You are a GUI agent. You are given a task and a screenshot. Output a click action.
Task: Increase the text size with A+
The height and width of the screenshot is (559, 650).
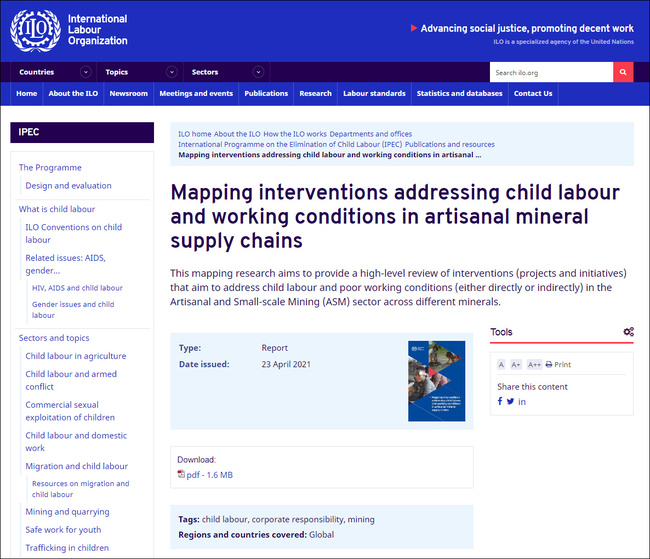pos(516,365)
